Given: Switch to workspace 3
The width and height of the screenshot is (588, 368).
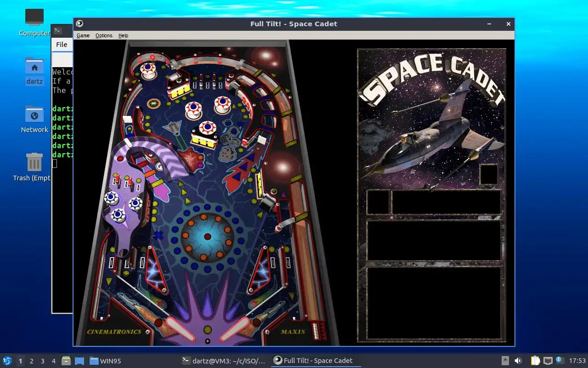Looking at the screenshot, I should tap(42, 361).
